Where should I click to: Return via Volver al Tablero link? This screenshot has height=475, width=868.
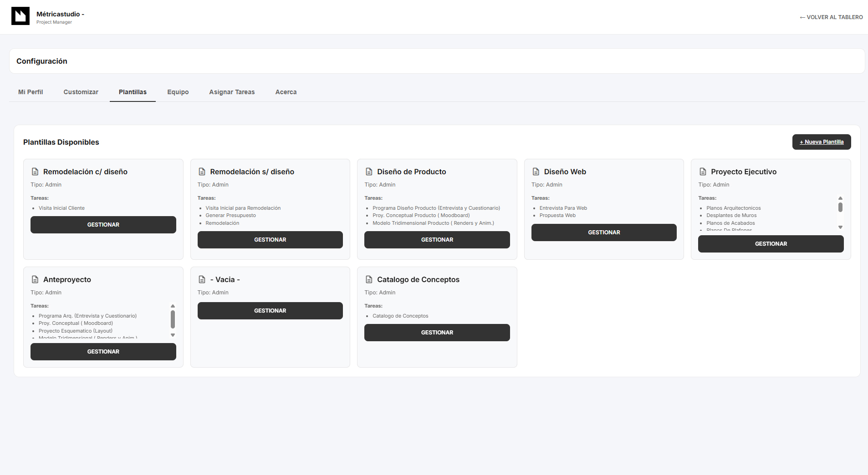click(831, 17)
